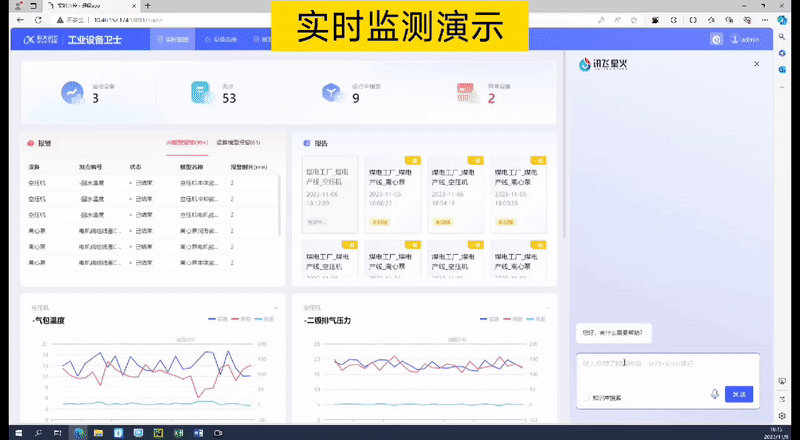Click the 讯飞星火 logo
The width and height of the screenshot is (800, 440).
point(603,64)
